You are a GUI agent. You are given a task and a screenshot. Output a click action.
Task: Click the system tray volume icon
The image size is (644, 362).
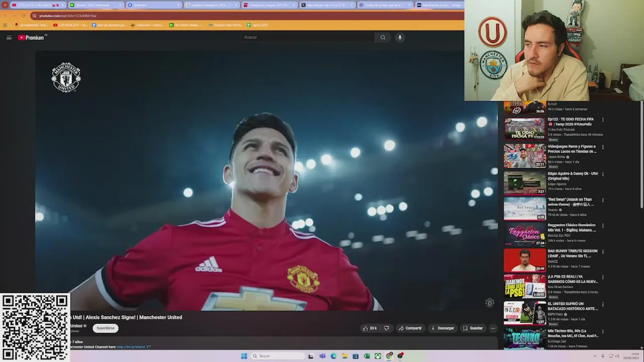(617, 356)
